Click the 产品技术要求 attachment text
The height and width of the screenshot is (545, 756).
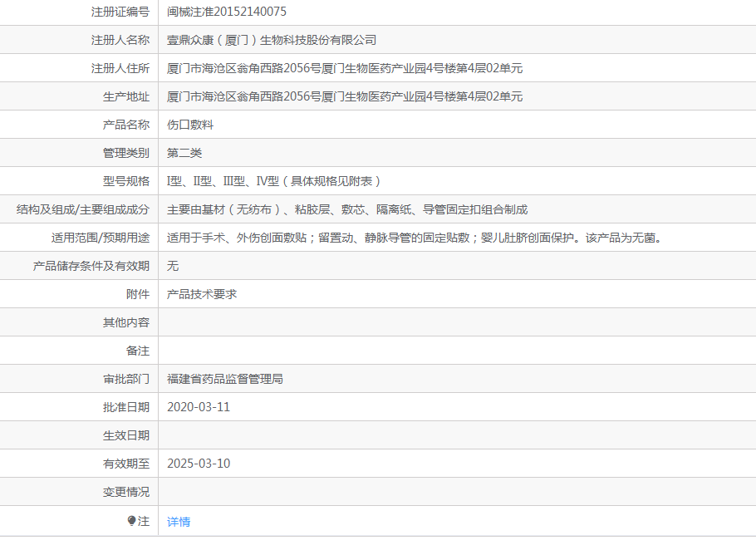pos(202,294)
